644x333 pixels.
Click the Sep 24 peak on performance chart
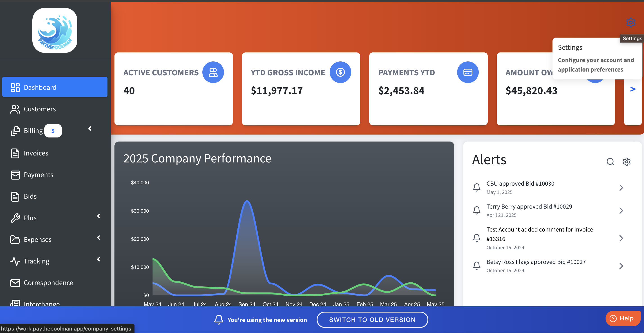point(247,201)
